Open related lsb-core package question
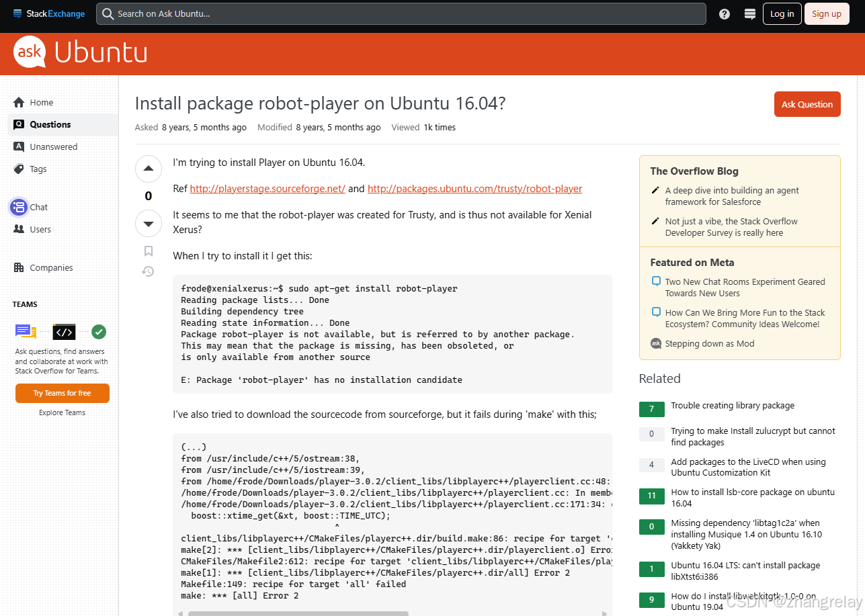The height and width of the screenshot is (616, 865). pos(753,498)
